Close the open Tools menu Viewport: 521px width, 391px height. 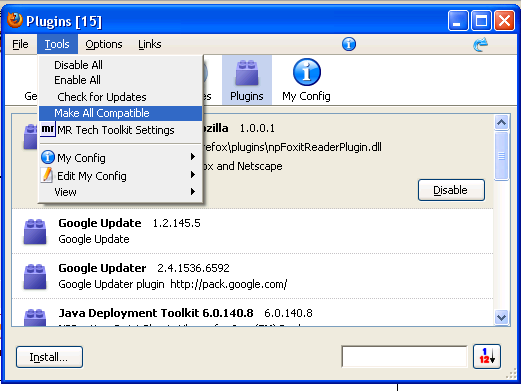57,44
